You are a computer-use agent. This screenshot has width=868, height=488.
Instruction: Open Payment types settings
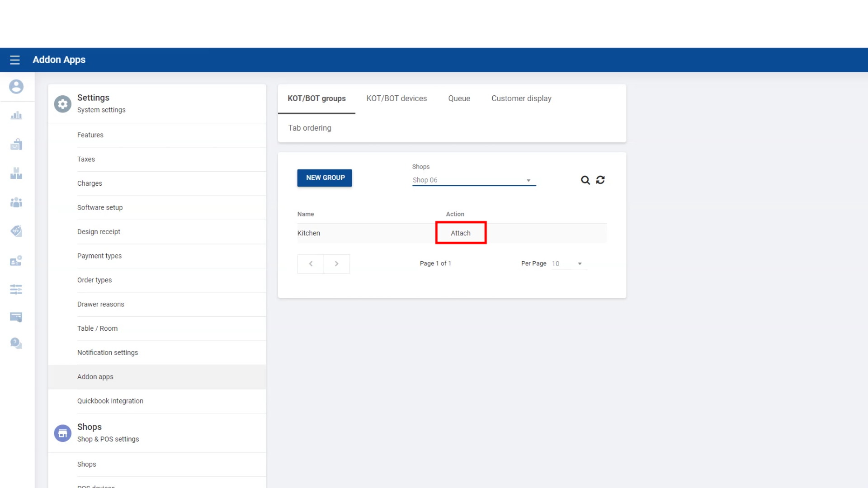click(99, 256)
